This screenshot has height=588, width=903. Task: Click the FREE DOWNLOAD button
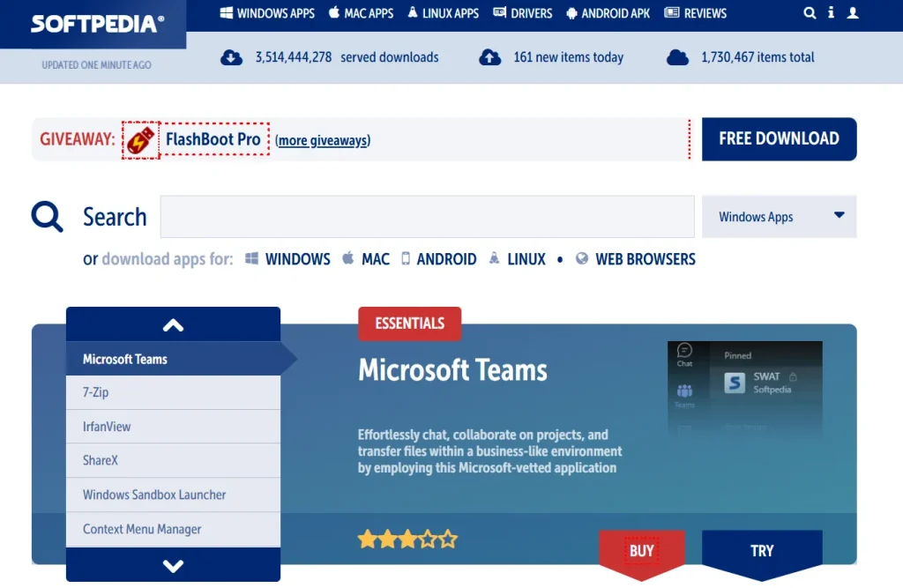click(780, 138)
